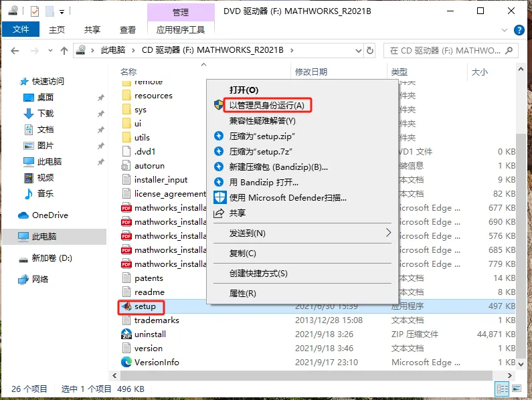Open the View ribbon tab
532x400 pixels.
click(x=128, y=30)
